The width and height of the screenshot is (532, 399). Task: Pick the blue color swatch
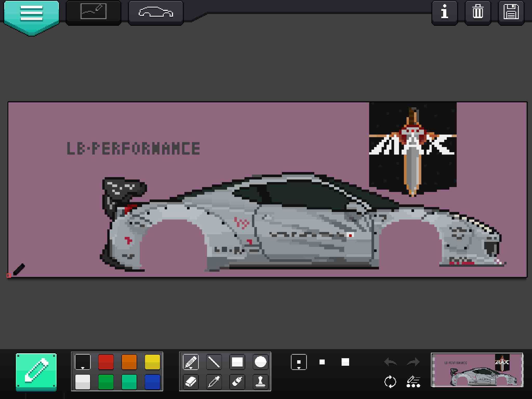point(152,382)
